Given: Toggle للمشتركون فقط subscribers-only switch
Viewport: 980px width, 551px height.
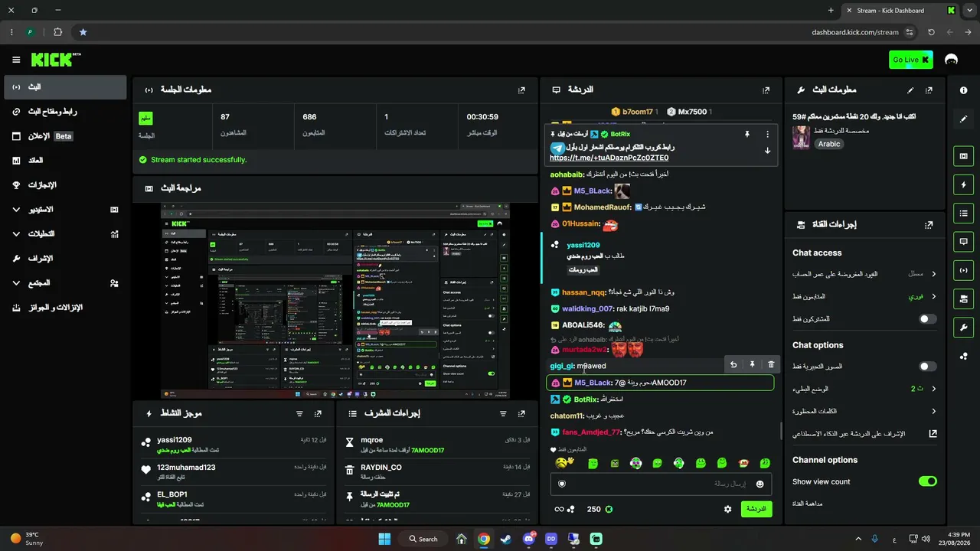Looking at the screenshot, I should [927, 318].
